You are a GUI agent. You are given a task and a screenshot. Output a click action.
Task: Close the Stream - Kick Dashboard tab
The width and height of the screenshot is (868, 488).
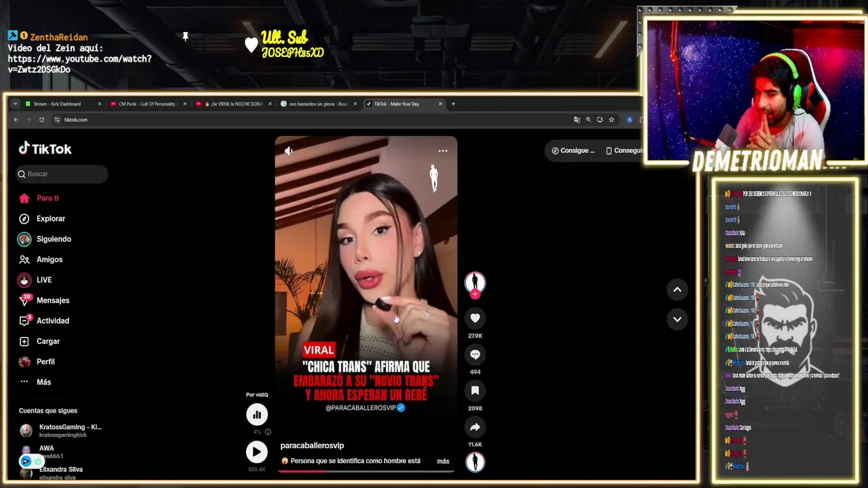pos(99,104)
